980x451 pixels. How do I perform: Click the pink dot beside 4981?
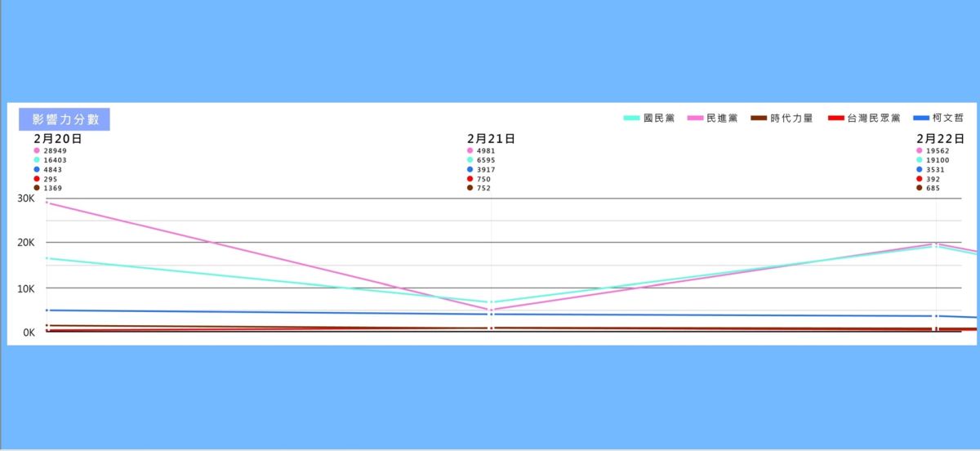470,151
